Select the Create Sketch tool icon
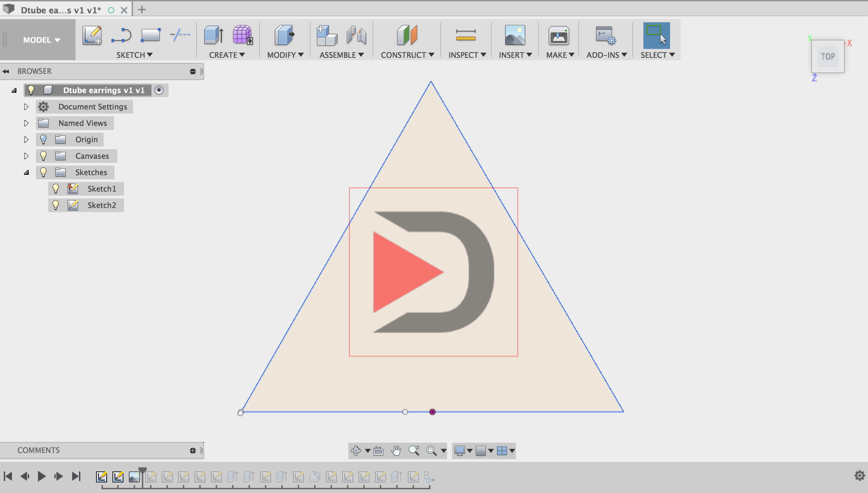 click(92, 35)
